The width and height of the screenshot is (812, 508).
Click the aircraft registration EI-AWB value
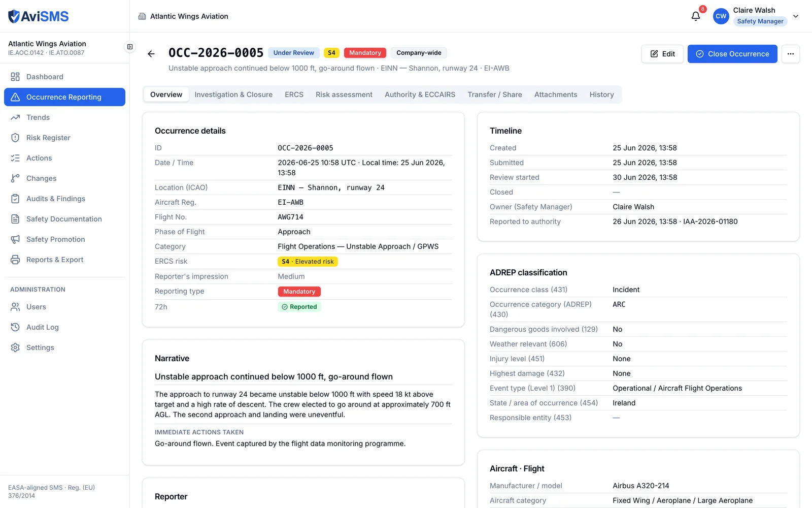pos(290,202)
